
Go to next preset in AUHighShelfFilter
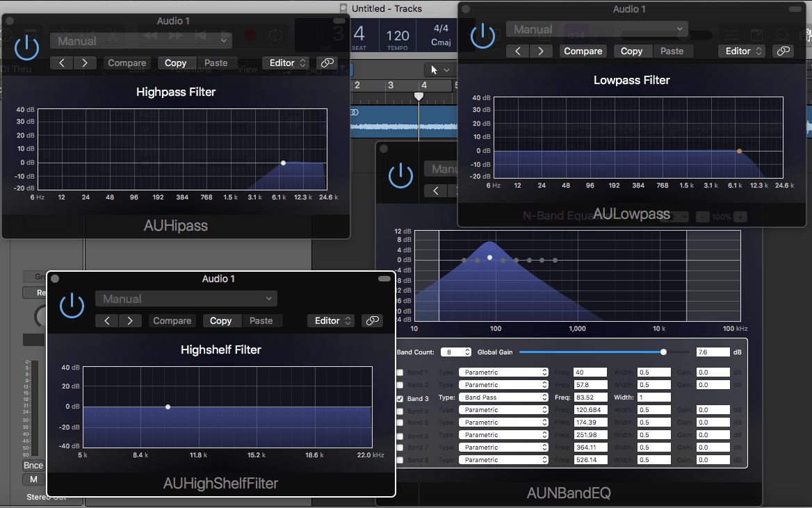(x=130, y=320)
